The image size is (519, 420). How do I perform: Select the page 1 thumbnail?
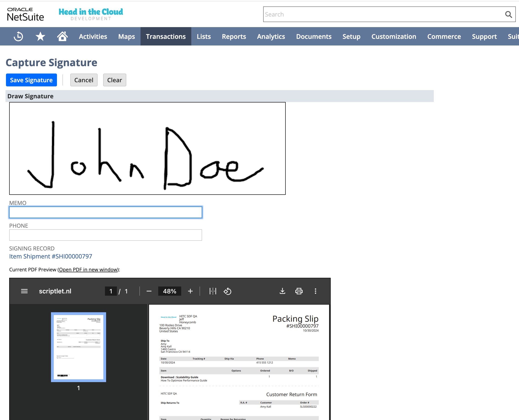coord(78,347)
